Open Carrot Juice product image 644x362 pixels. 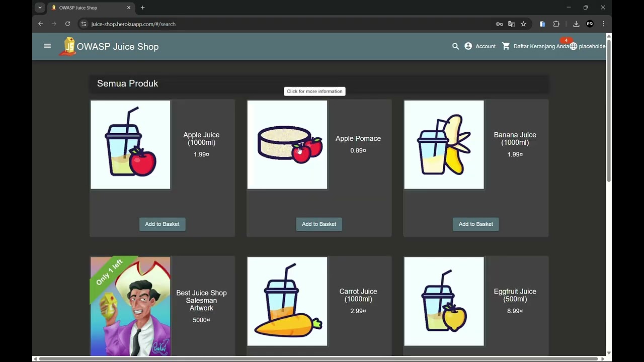[x=287, y=302]
